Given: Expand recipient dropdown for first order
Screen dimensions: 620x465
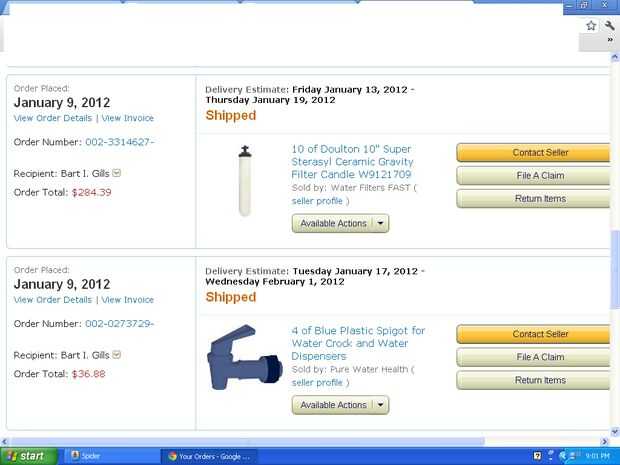Looking at the screenshot, I should click(x=116, y=173).
